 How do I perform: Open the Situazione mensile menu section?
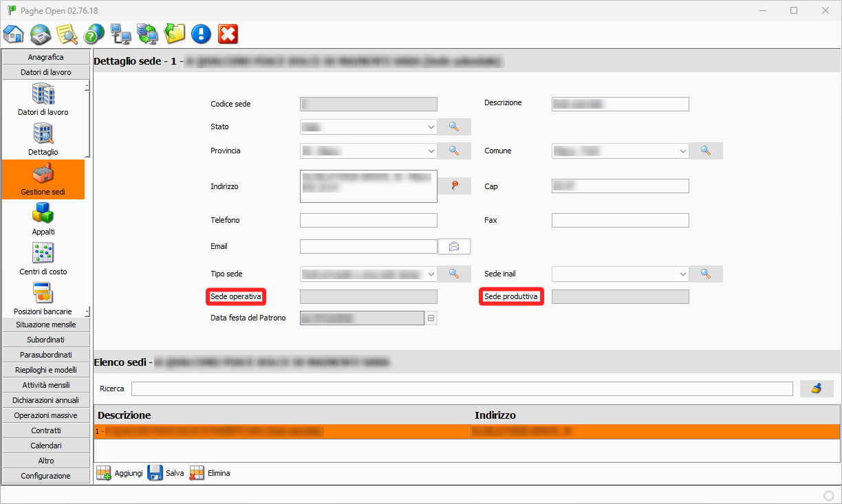pos(46,325)
